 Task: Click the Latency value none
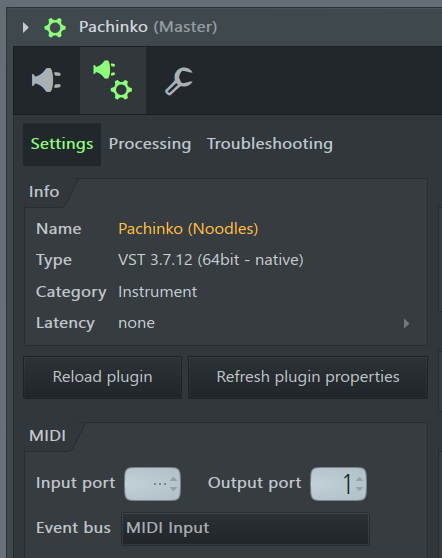137,323
